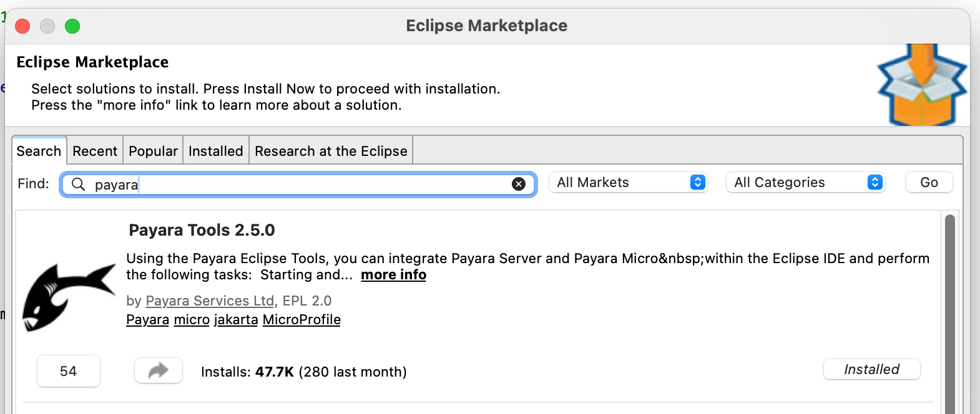Click the Payara tag link
The image size is (980, 414).
tap(147, 319)
